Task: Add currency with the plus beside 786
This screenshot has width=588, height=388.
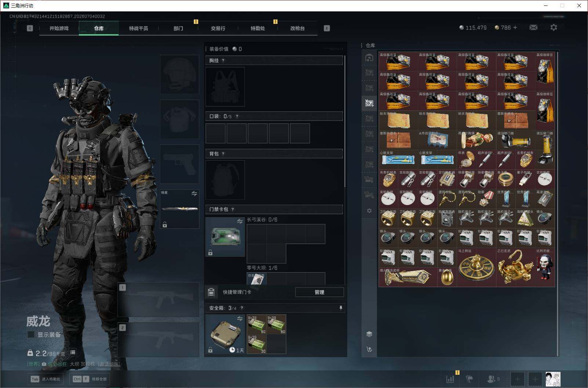Action: point(515,28)
